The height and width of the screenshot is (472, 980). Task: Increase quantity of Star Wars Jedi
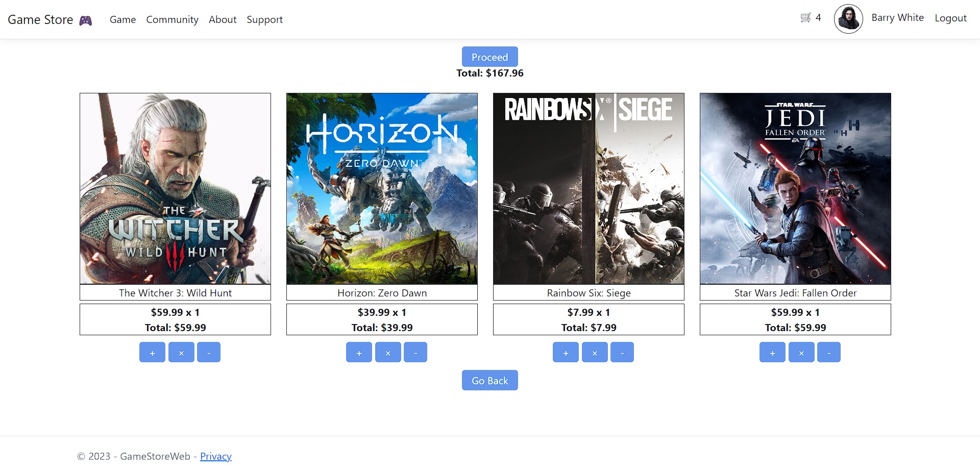click(772, 352)
